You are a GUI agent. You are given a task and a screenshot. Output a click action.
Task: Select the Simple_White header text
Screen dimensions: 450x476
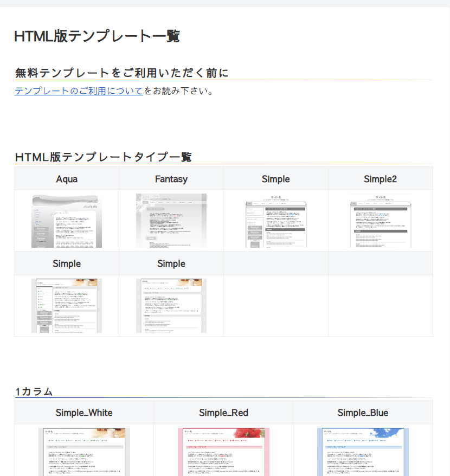pos(84,413)
